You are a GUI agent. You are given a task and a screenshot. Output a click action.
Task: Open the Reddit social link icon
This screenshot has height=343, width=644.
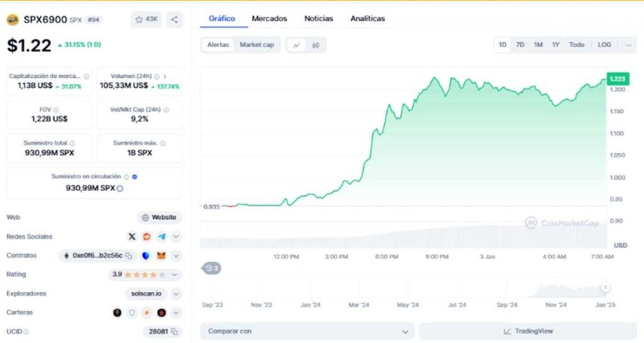(x=147, y=236)
